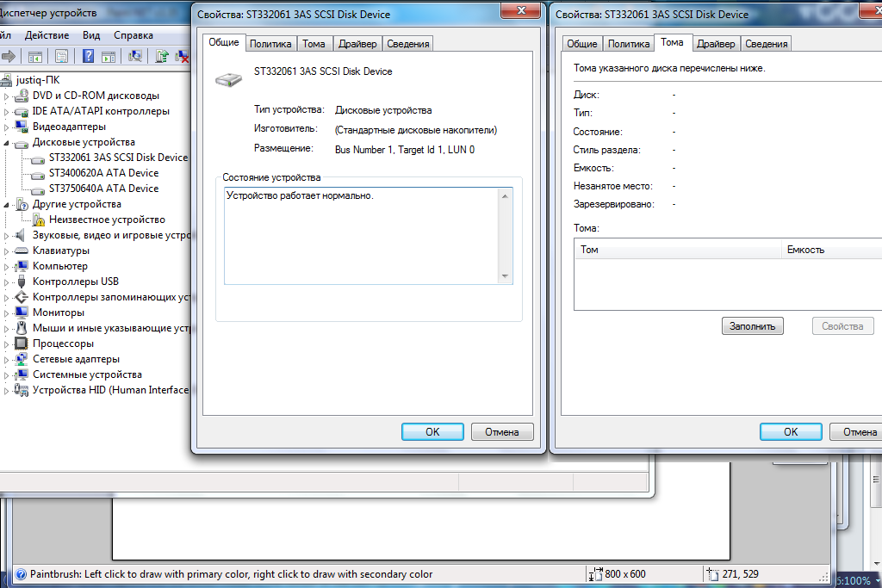
Task: Click the Емкость column header
Action: click(x=832, y=250)
